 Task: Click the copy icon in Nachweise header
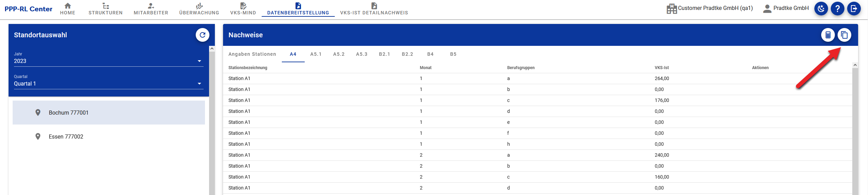point(844,35)
